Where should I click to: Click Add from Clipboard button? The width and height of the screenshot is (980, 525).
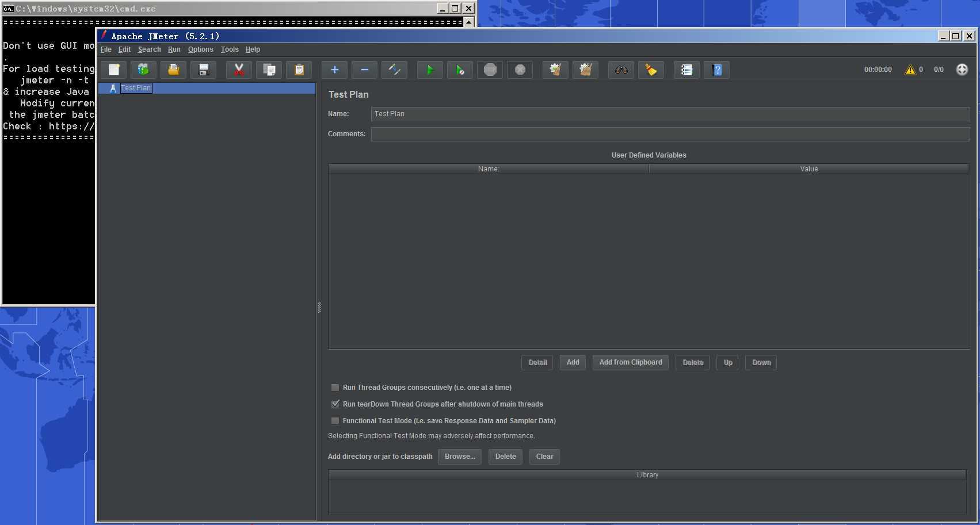click(x=631, y=362)
